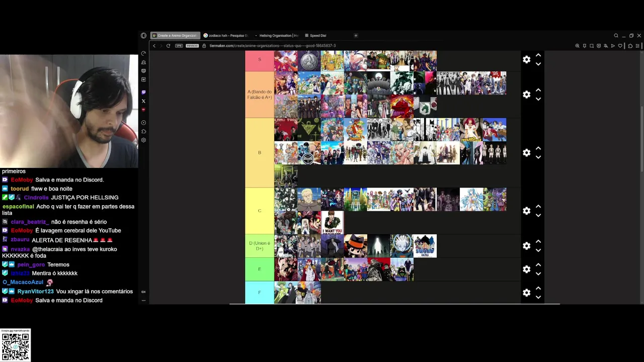Open Twitch panel in sidebar

pyautogui.click(x=143, y=93)
